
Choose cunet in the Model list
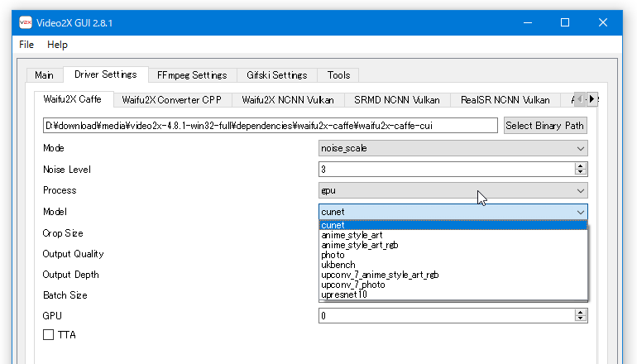point(453,225)
